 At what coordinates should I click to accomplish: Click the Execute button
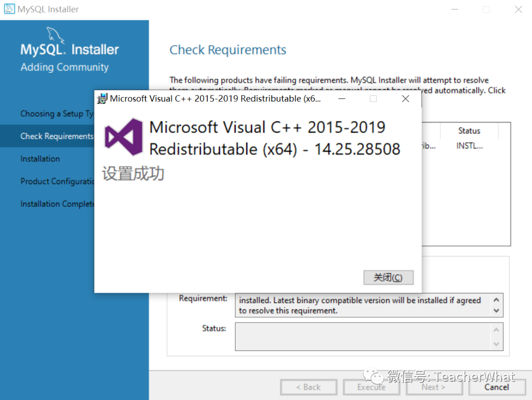(x=371, y=387)
